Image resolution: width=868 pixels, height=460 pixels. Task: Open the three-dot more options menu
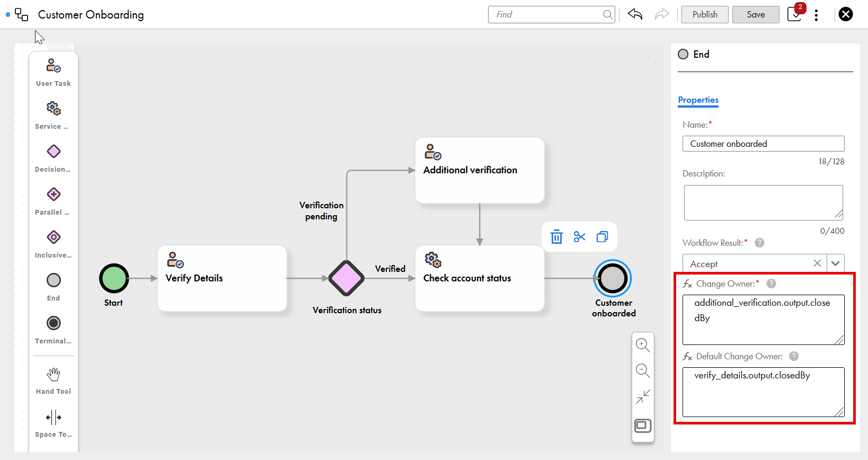(816, 15)
